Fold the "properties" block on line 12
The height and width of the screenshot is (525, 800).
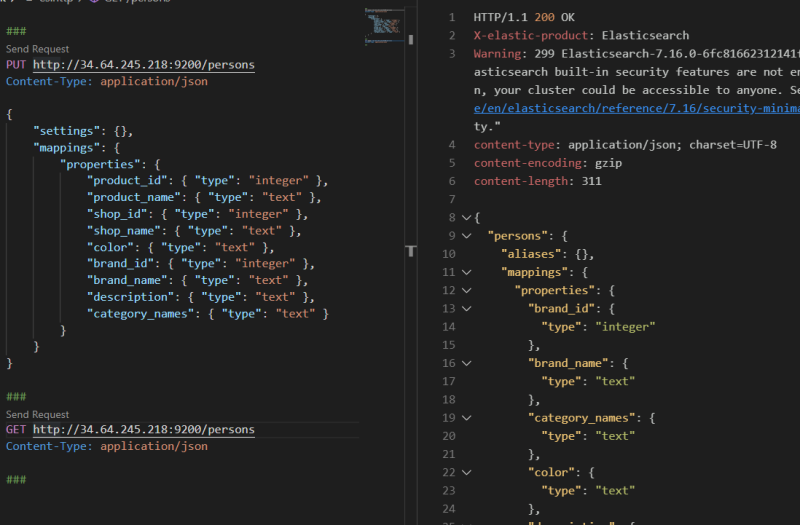point(466,290)
